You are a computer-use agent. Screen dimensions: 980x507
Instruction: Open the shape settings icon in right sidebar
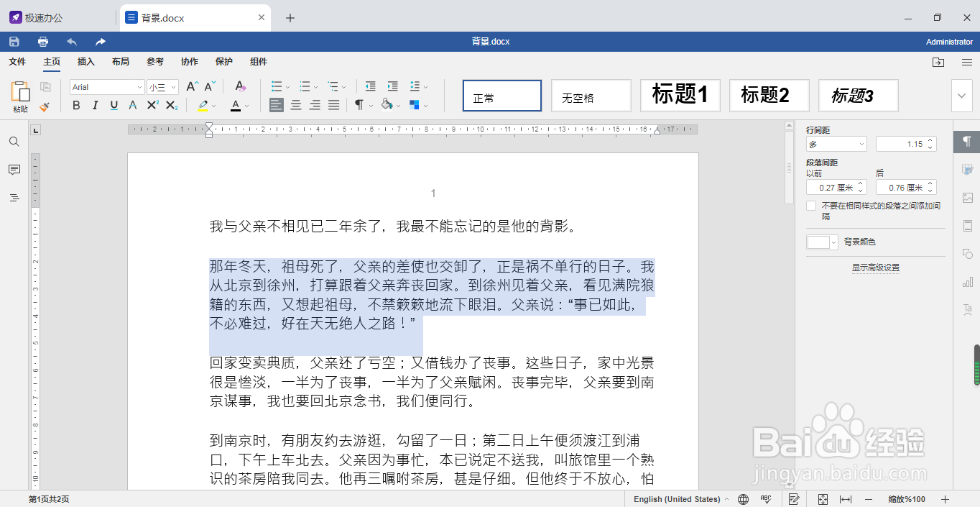967,254
